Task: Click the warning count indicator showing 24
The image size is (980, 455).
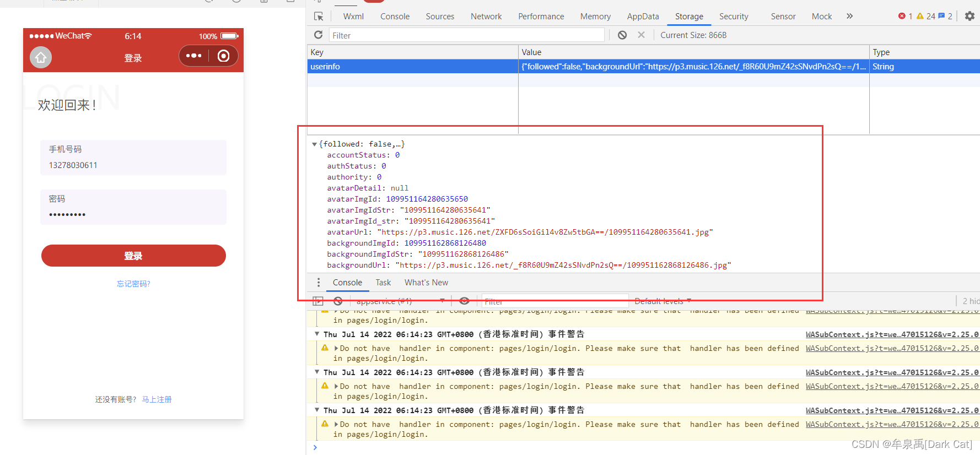Action: tap(925, 16)
